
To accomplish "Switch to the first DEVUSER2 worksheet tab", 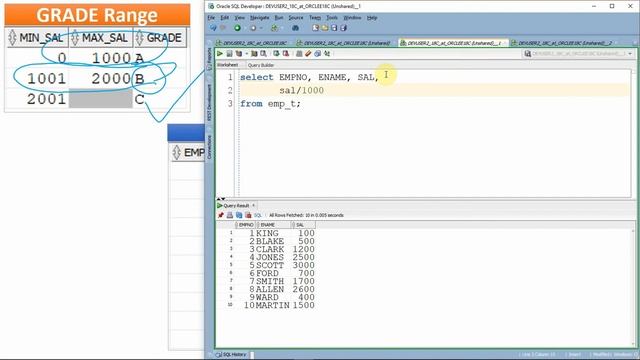I will pyautogui.click(x=252, y=43).
